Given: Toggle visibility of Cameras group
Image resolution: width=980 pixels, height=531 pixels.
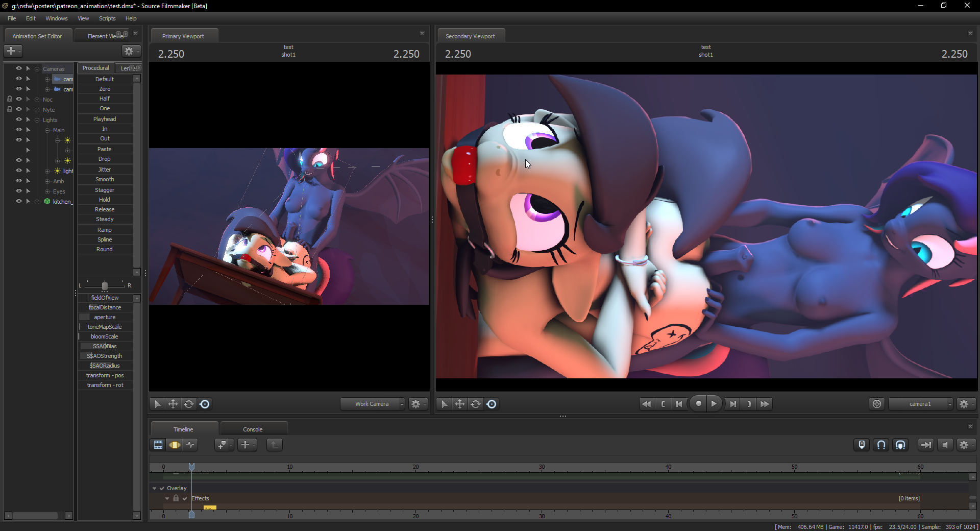Looking at the screenshot, I should click(19, 68).
